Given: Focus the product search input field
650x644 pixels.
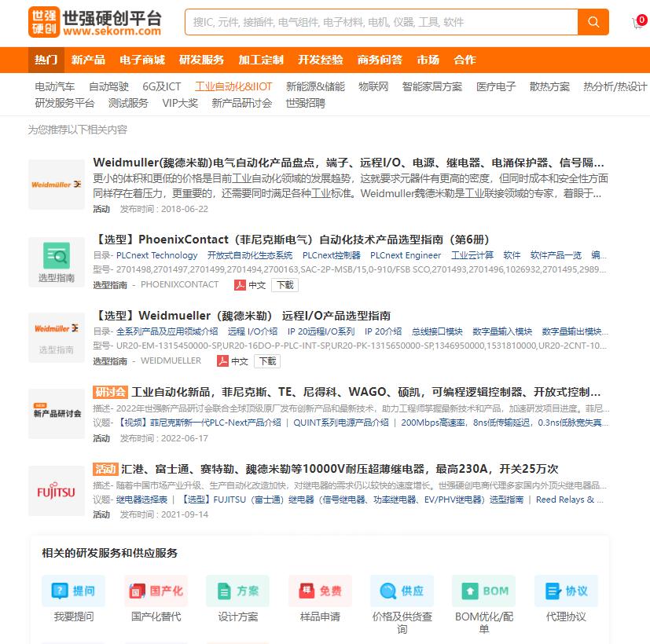Looking at the screenshot, I should tap(381, 22).
